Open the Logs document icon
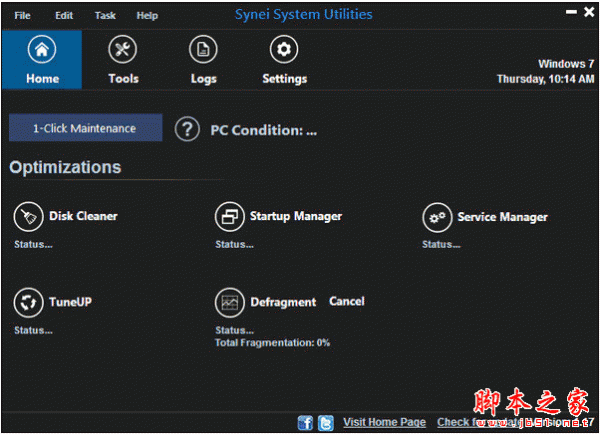The height and width of the screenshot is (434, 600). pyautogui.click(x=203, y=49)
